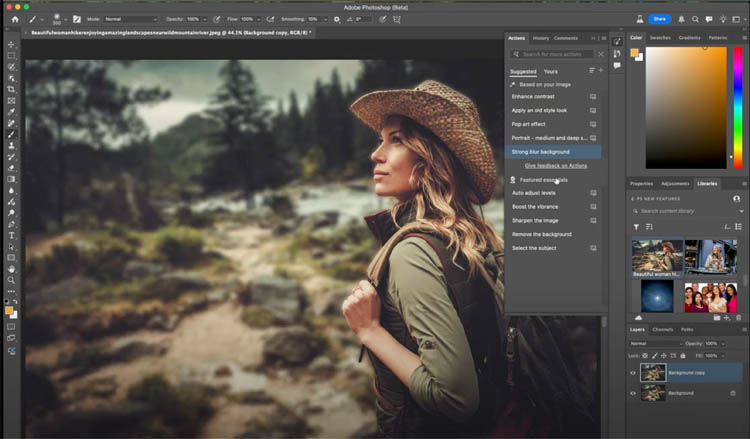
Task: Switch to the Comments tab
Action: pyautogui.click(x=566, y=38)
